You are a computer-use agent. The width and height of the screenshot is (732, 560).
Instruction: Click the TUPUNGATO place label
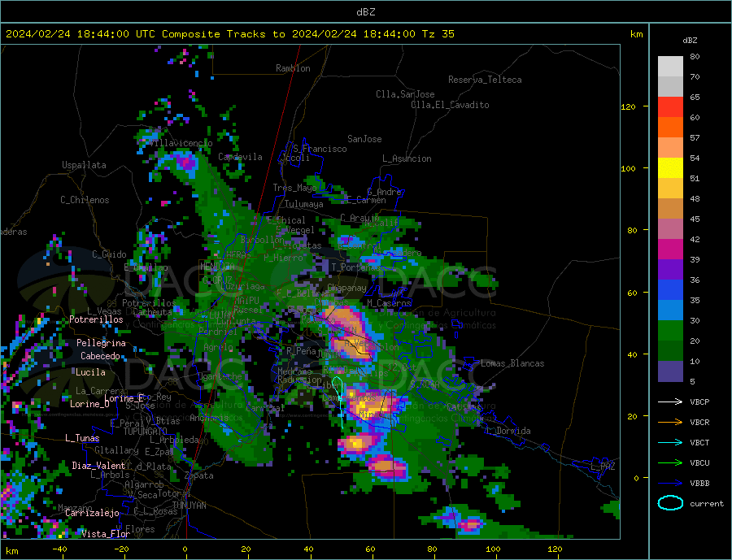pyautogui.click(x=145, y=432)
